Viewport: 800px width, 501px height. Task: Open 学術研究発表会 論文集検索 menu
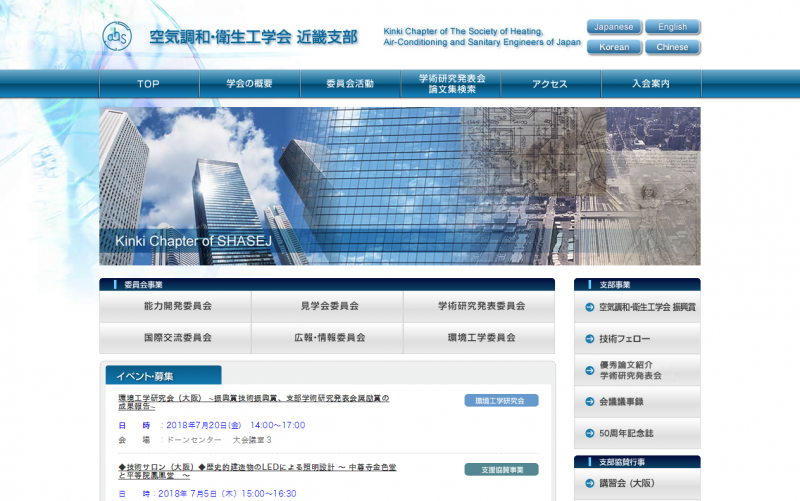tap(452, 84)
